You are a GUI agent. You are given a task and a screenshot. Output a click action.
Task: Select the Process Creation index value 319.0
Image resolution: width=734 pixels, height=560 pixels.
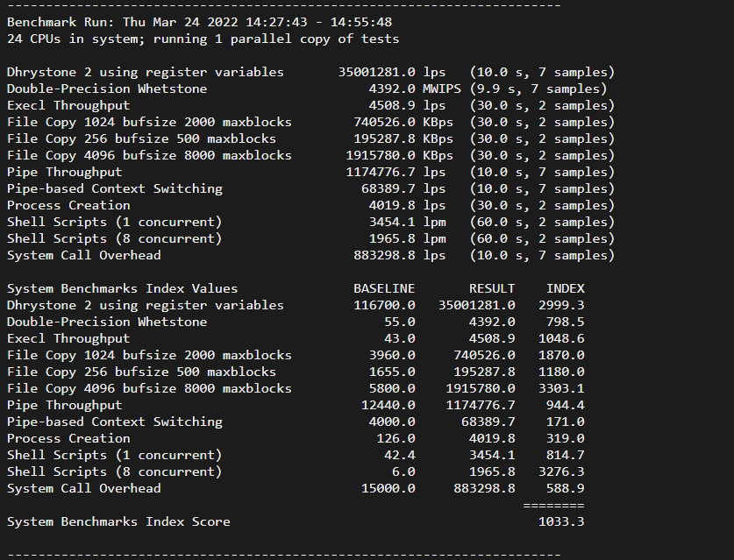tap(566, 438)
